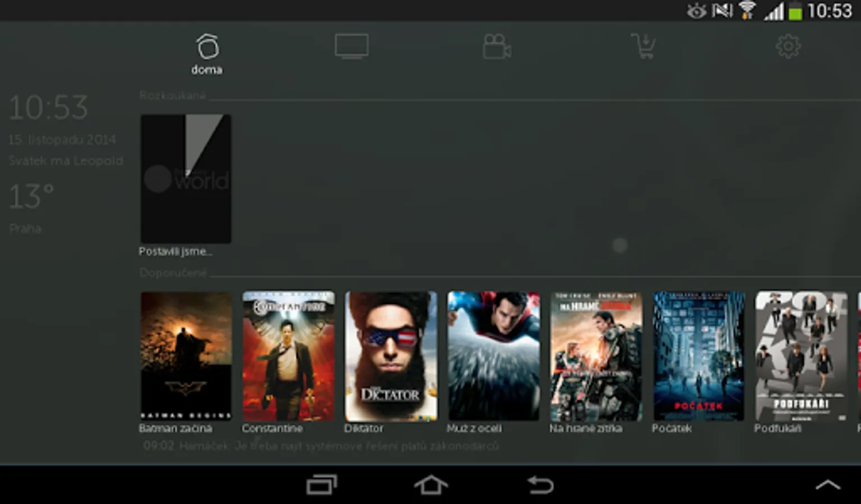Click the 'Na hraně zítřka' title text

586,428
